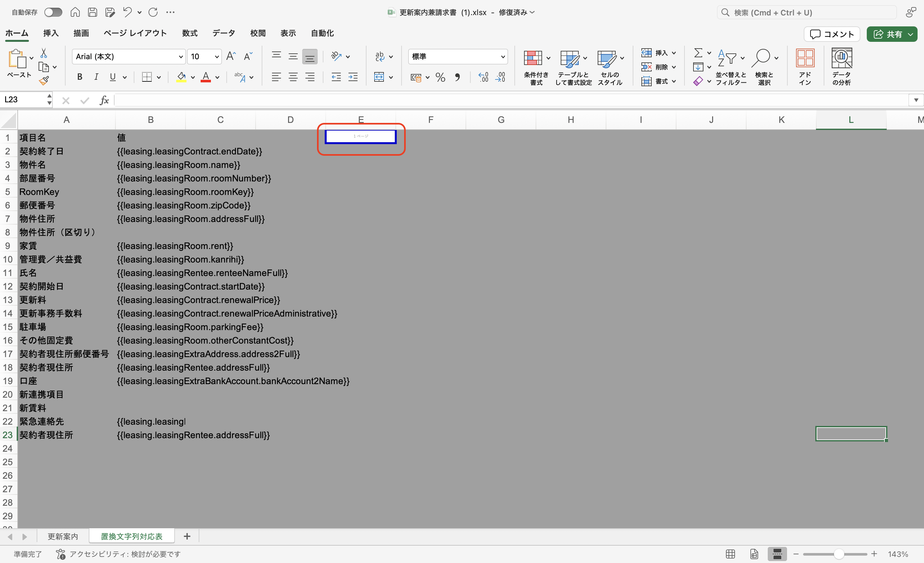924x563 pixels.
Task: Toggle Italic formatting
Action: pyautogui.click(x=96, y=77)
